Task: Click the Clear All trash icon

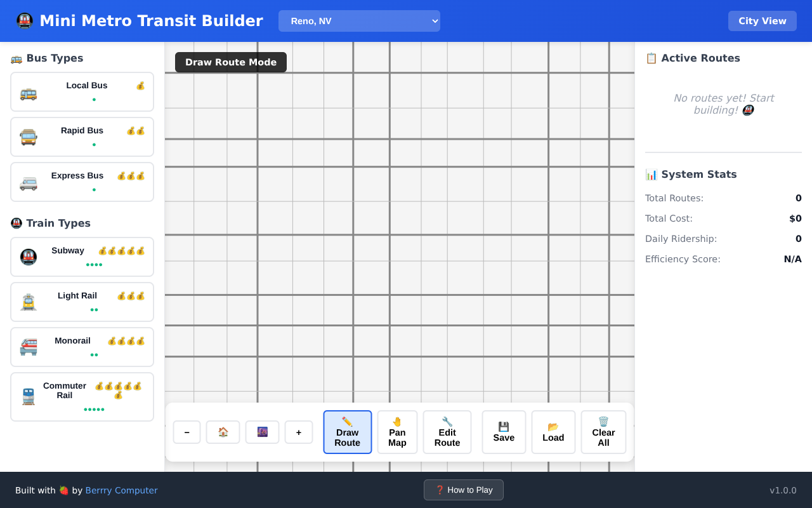Action: [603, 432]
